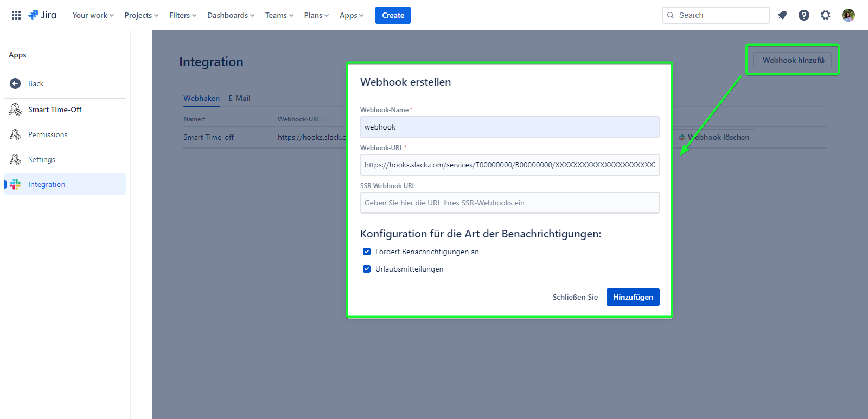Switch to the E-Mail tab
868x419 pixels.
click(239, 98)
